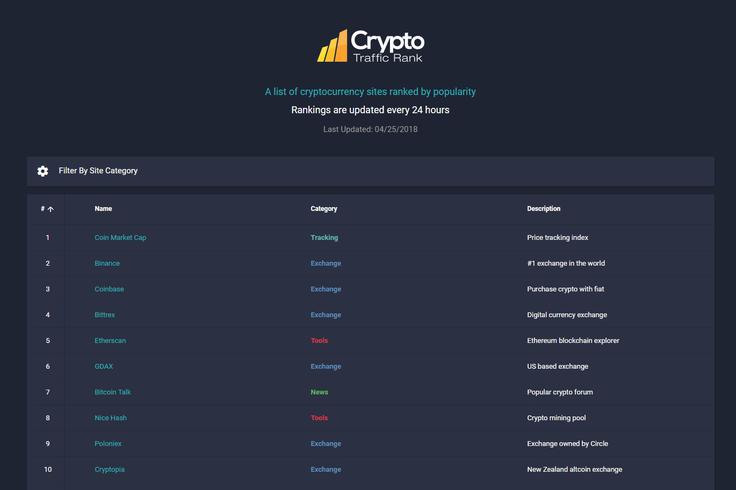Select 'Exchange owned by Circle' description
The height and width of the screenshot is (490, 736).
[567, 444]
